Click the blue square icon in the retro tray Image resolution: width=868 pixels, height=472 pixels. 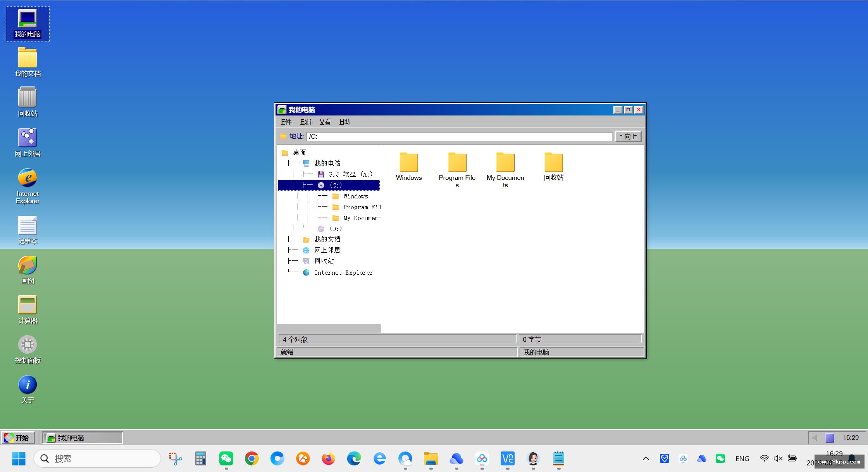830,438
